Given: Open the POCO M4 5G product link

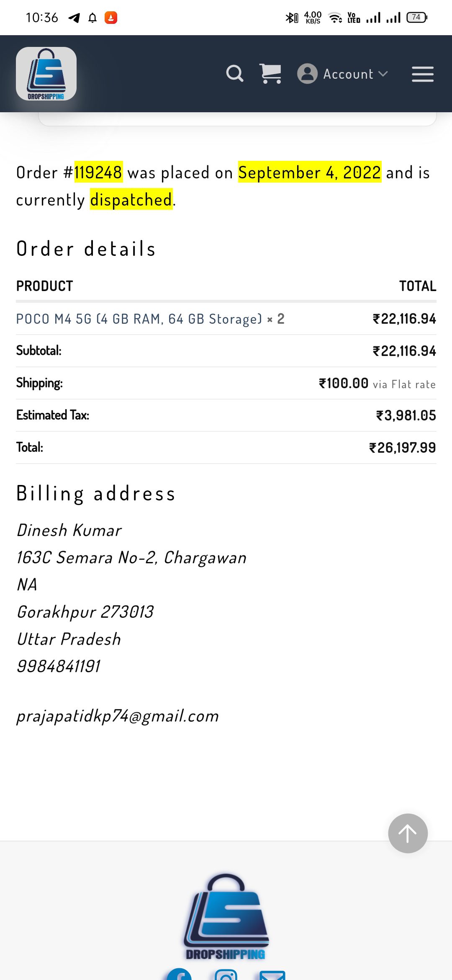Looking at the screenshot, I should 139,319.
